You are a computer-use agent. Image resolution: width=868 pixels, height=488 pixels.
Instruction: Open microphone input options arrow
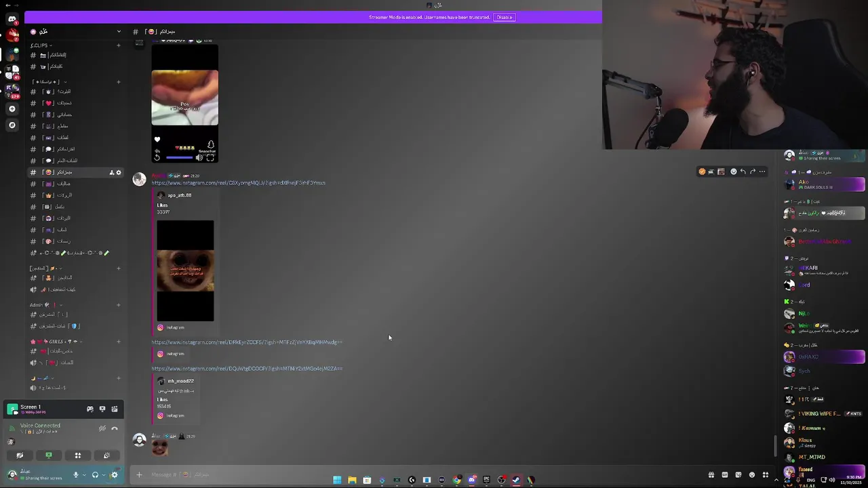(84, 474)
